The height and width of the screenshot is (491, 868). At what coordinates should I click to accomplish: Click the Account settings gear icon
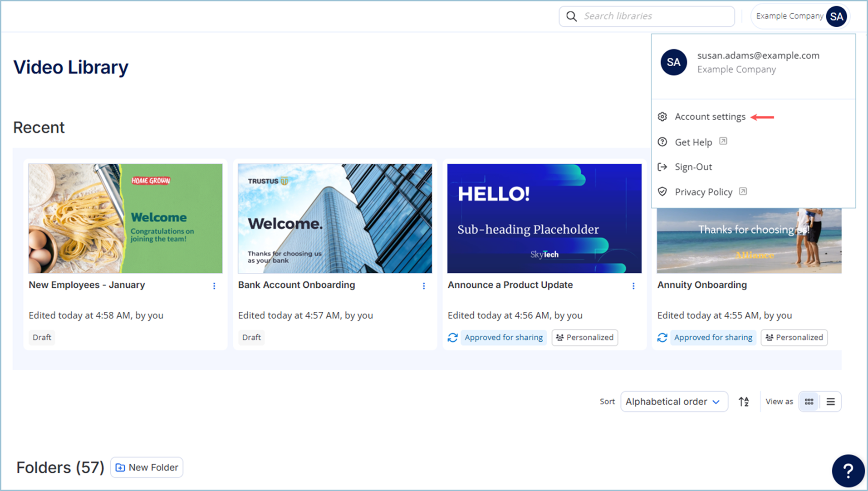pyautogui.click(x=662, y=117)
